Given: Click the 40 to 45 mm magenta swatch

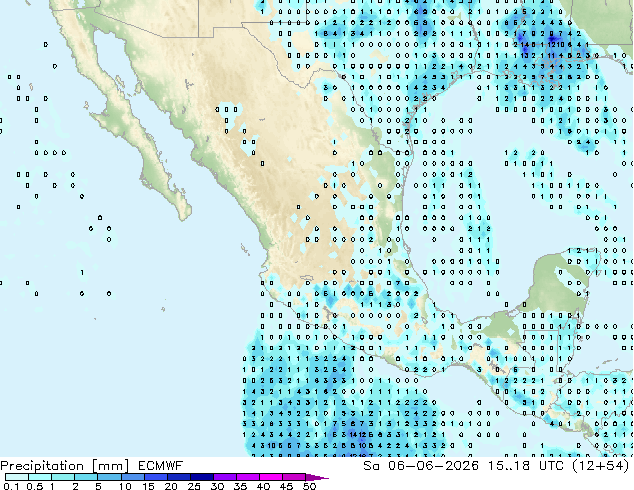Looking at the screenshot, I should pyautogui.click(x=271, y=477).
